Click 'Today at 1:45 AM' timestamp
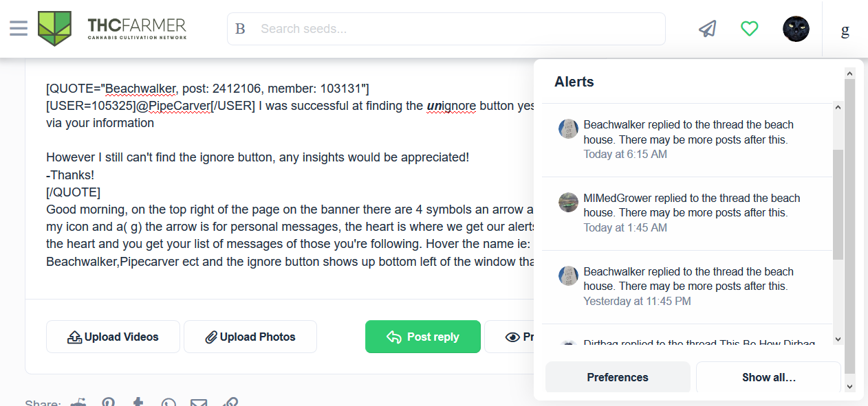The height and width of the screenshot is (406, 868). pos(625,227)
